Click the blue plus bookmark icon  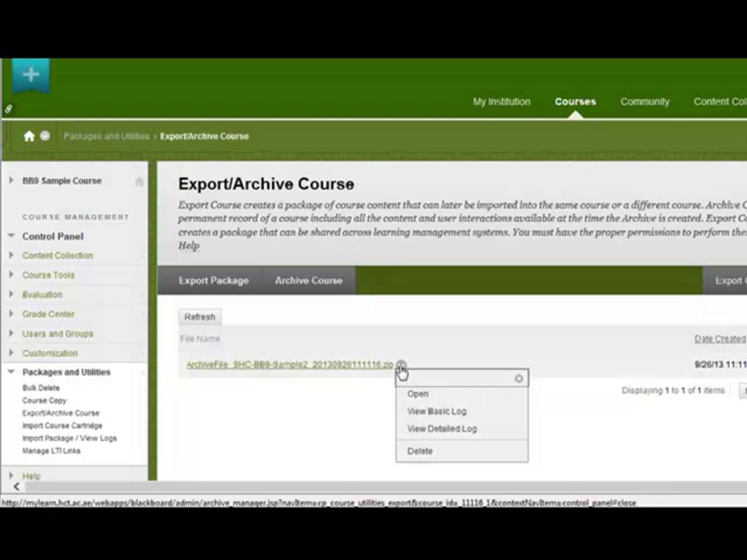coord(31,75)
